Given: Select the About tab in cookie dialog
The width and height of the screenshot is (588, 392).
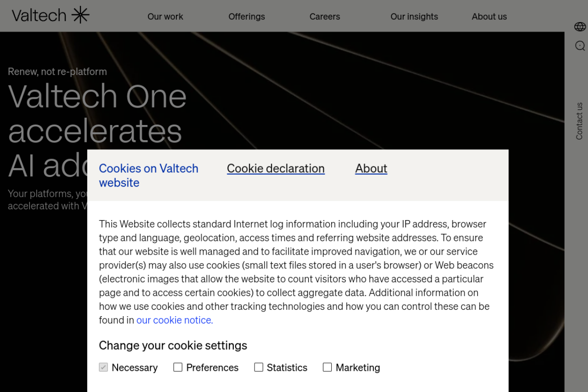Looking at the screenshot, I should (x=371, y=169).
